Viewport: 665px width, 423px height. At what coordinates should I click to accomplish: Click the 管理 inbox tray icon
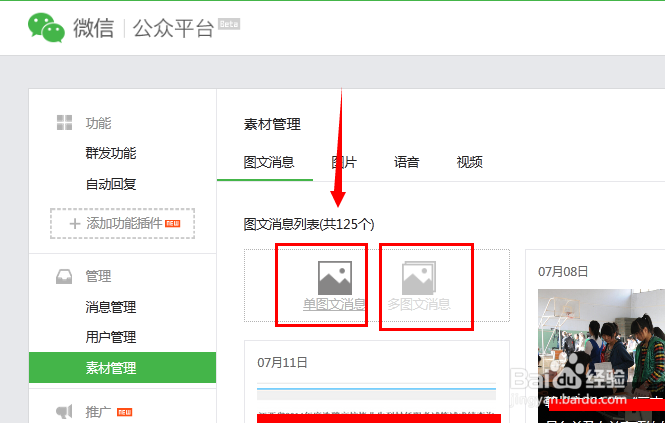pos(64,277)
